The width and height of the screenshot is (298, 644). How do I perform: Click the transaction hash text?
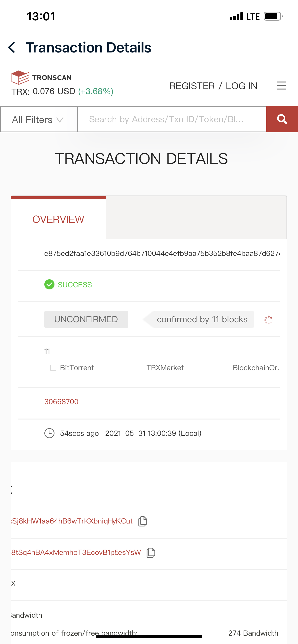pos(162,253)
